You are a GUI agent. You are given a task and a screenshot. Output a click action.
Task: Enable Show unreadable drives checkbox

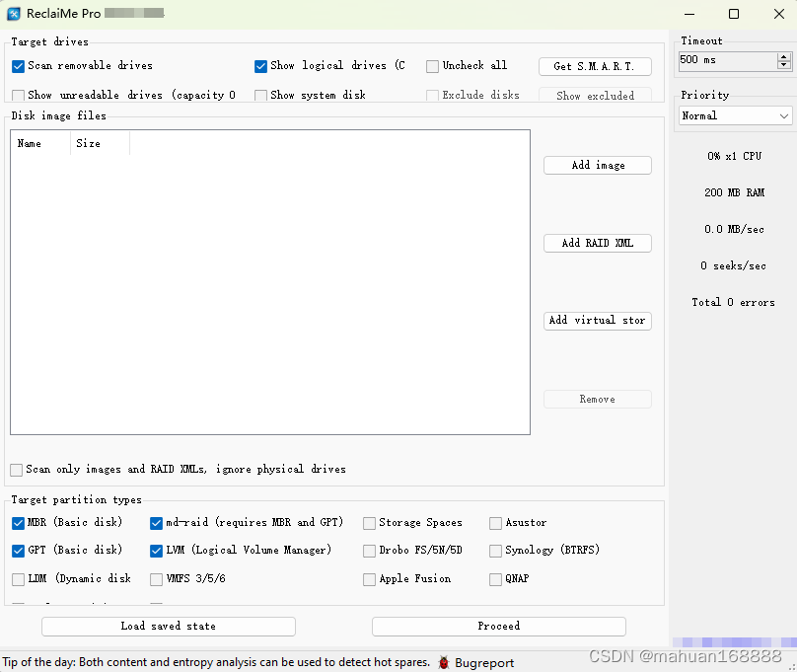19,96
